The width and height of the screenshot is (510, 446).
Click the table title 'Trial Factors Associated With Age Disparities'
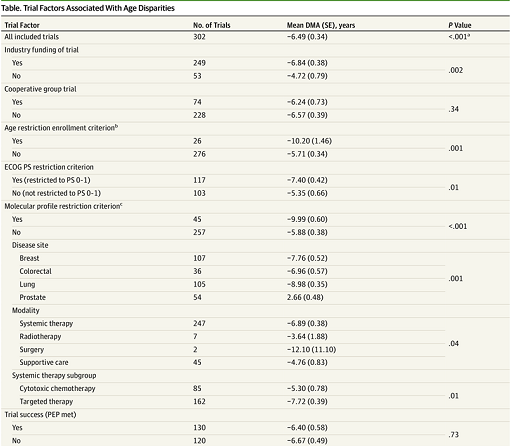(99, 8)
